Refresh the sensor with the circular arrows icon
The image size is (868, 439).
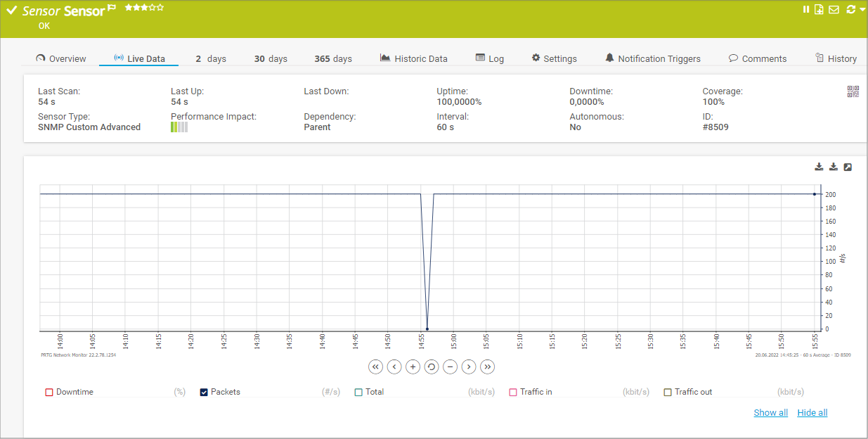pyautogui.click(x=850, y=8)
